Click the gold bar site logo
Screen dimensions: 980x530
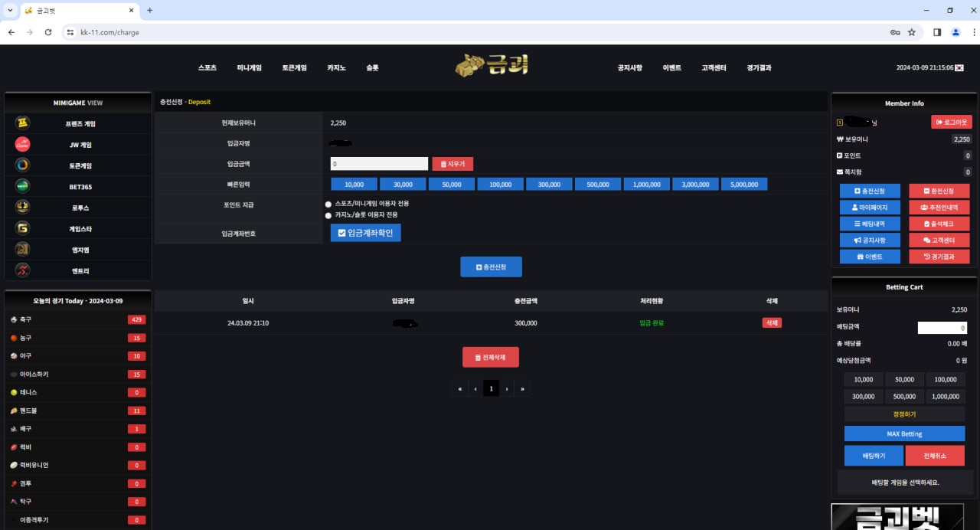[x=492, y=67]
